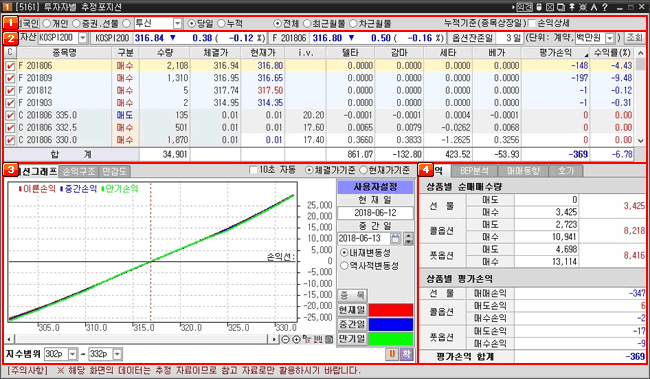Click the 2018-06-12 current date field

pos(375,213)
